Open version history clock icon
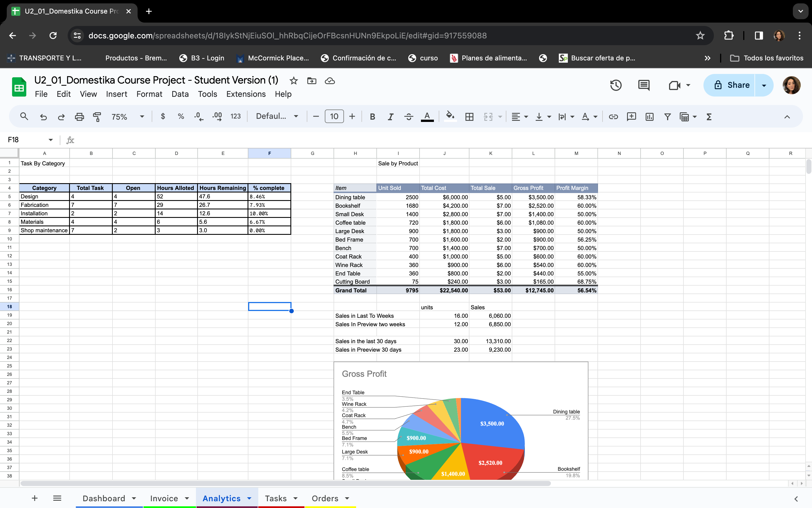The height and width of the screenshot is (508, 812). tap(616, 85)
